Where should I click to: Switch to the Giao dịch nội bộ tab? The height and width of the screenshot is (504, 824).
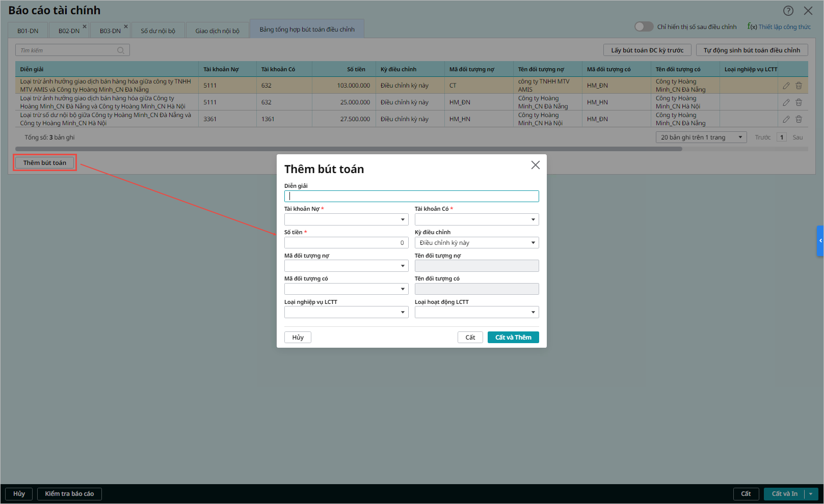[217, 31]
